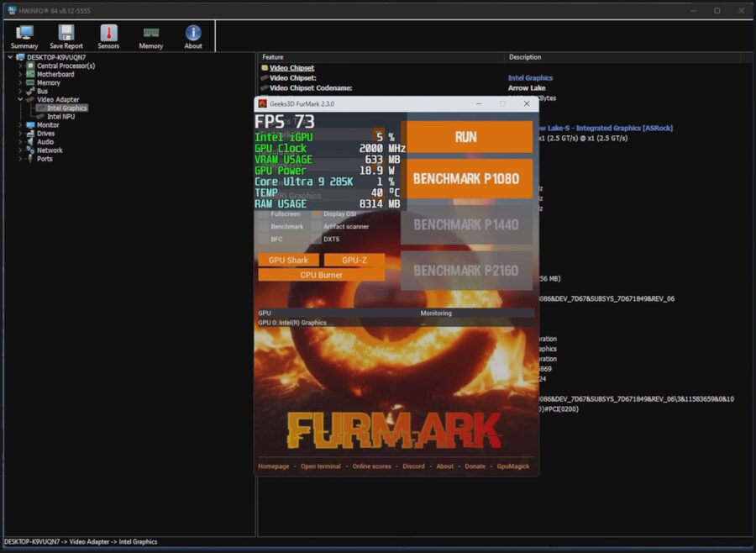
Task: Open the Online scores link
Action: pyautogui.click(x=371, y=466)
